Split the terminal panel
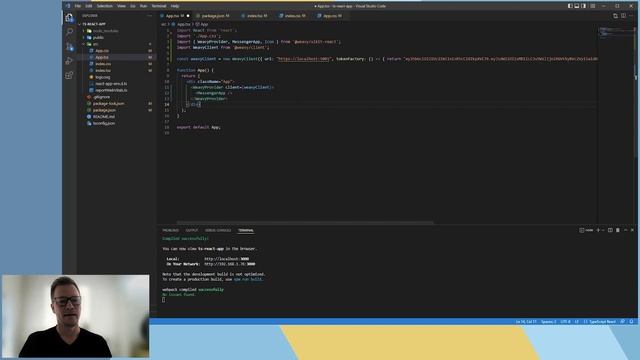 pos(610,230)
